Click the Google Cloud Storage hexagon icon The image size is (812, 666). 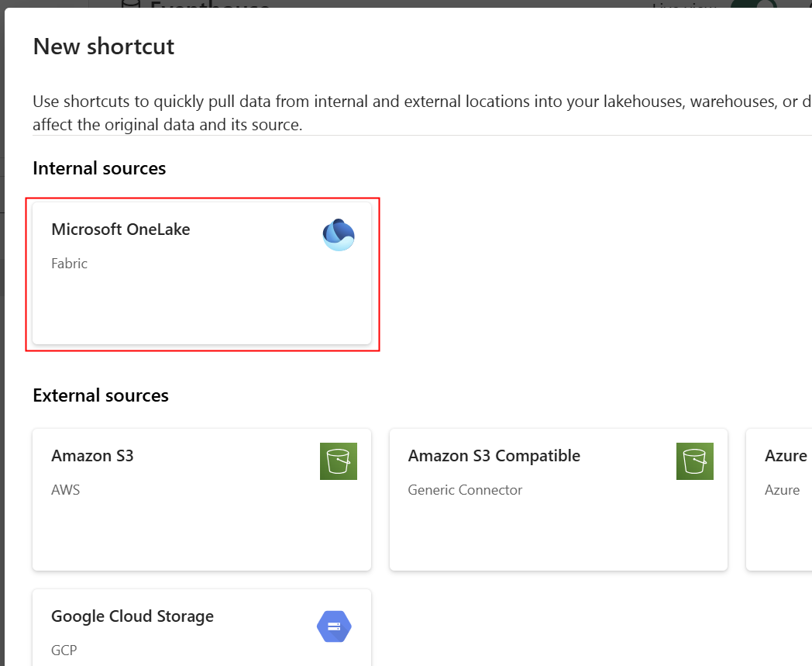click(334, 626)
